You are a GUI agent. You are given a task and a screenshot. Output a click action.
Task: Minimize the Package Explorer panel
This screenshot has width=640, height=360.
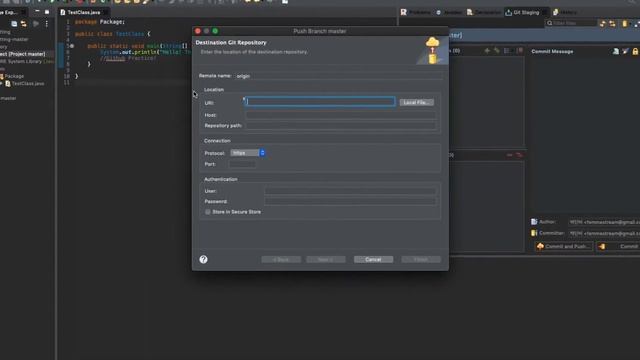pos(37,12)
